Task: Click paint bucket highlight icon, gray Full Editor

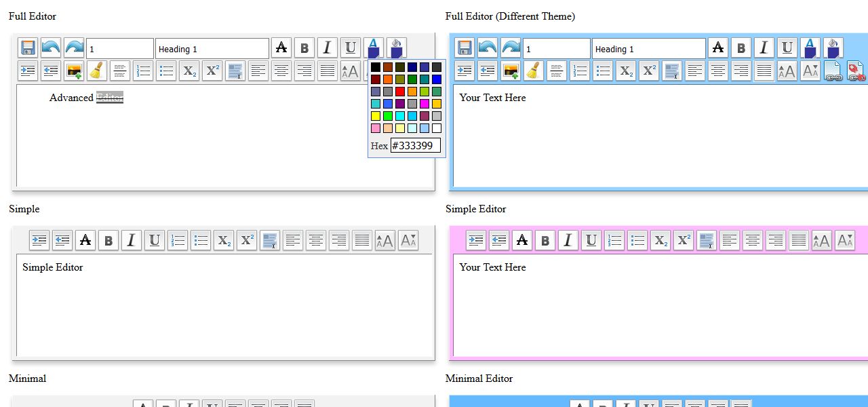Action: point(397,48)
